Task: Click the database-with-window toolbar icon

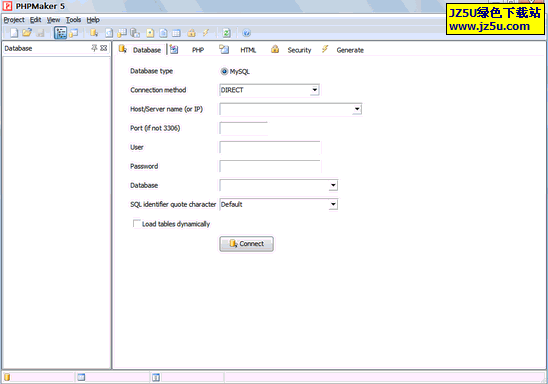Action: click(x=74, y=33)
